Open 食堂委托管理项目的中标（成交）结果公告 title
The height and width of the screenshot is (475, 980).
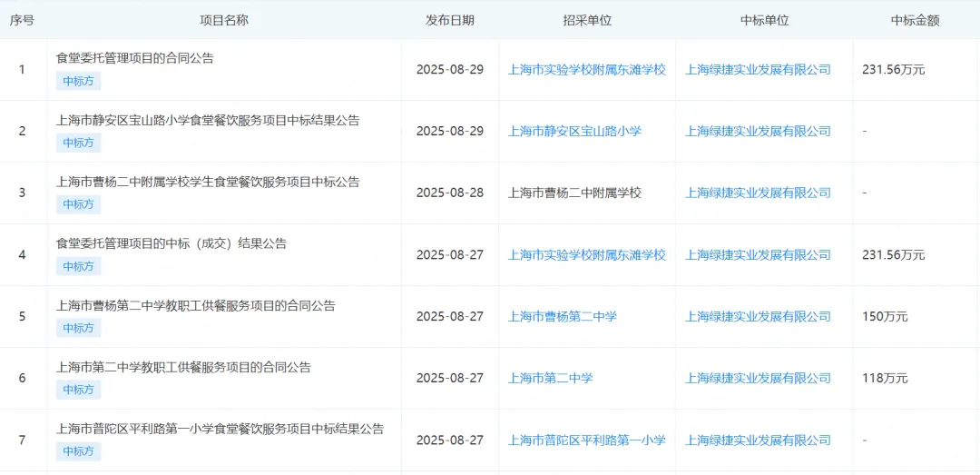point(171,243)
